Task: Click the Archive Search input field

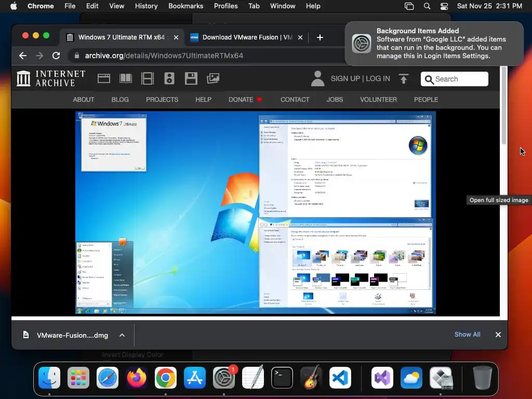Action: (x=455, y=79)
